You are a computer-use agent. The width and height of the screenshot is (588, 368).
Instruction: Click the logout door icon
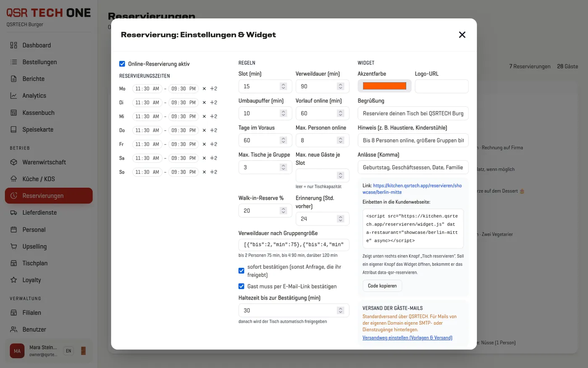click(83, 351)
